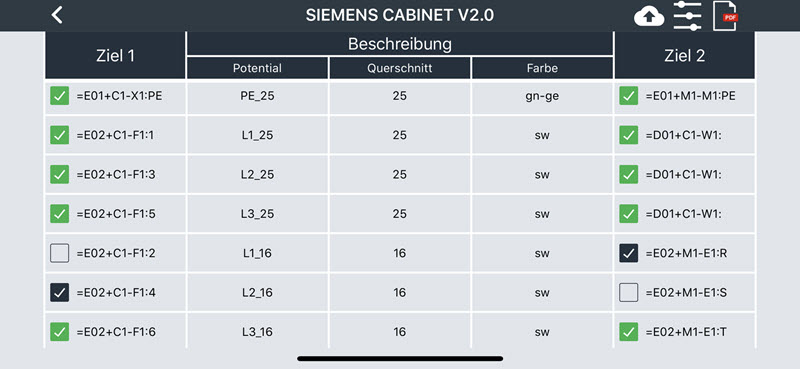This screenshot has height=369, width=800.
Task: Uncheck Ziel 1 checkbox for =E01+C1-X1:PE
Action: pyautogui.click(x=60, y=95)
